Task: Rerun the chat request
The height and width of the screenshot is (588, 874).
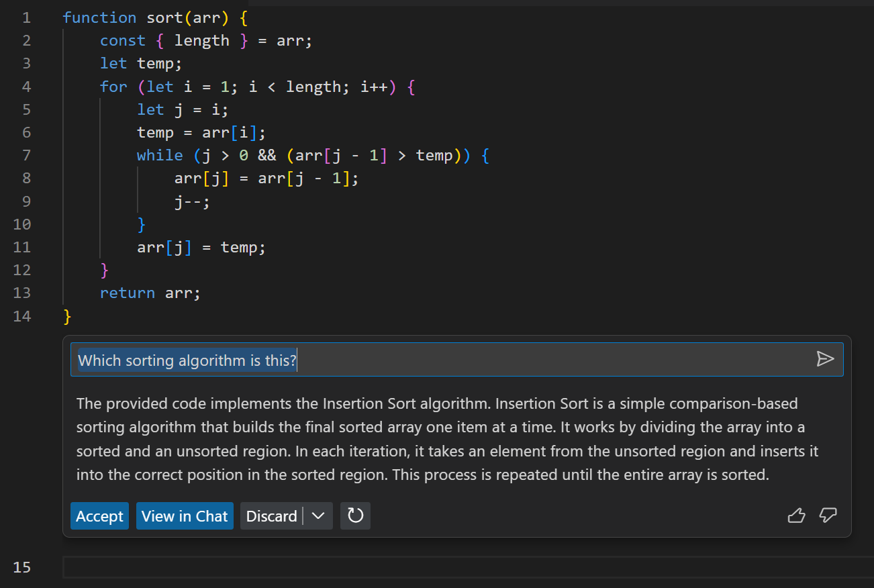Action: click(355, 516)
